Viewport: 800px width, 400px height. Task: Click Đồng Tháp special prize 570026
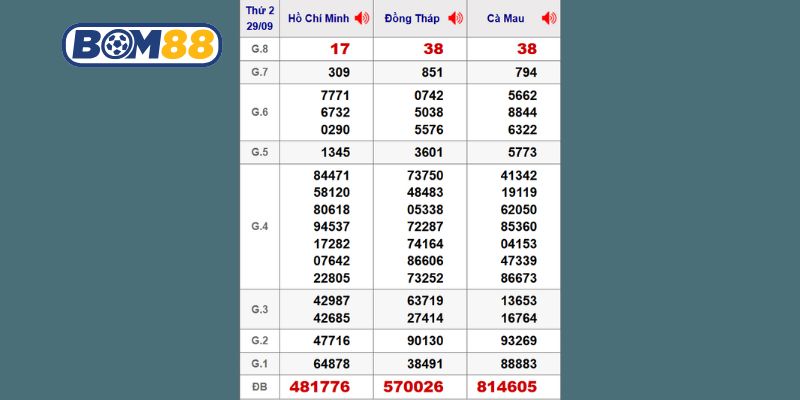[413, 387]
